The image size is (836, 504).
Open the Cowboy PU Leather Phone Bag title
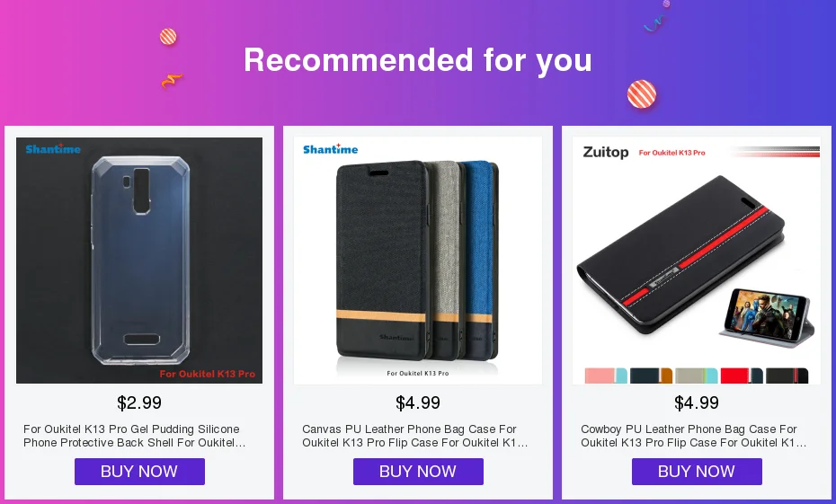point(694,436)
